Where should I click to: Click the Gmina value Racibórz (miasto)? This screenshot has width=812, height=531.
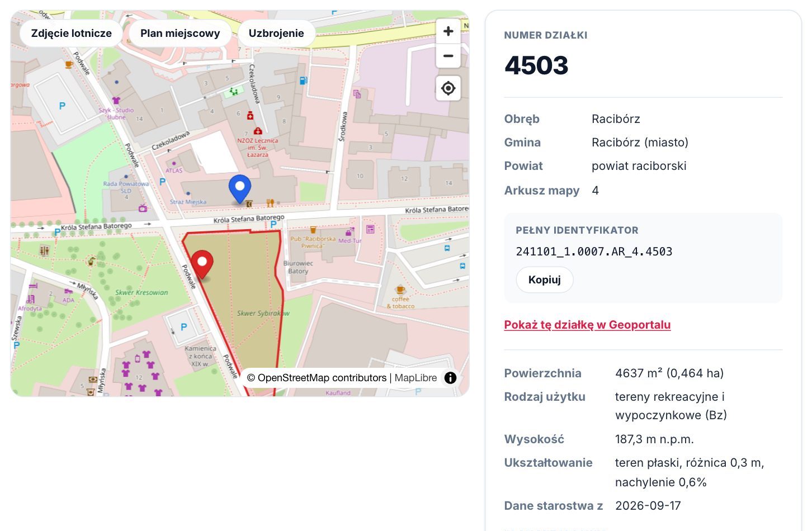640,143
